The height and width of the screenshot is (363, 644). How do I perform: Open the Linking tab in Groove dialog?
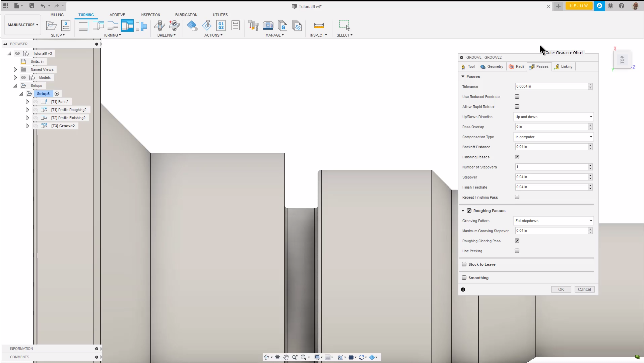(563, 66)
